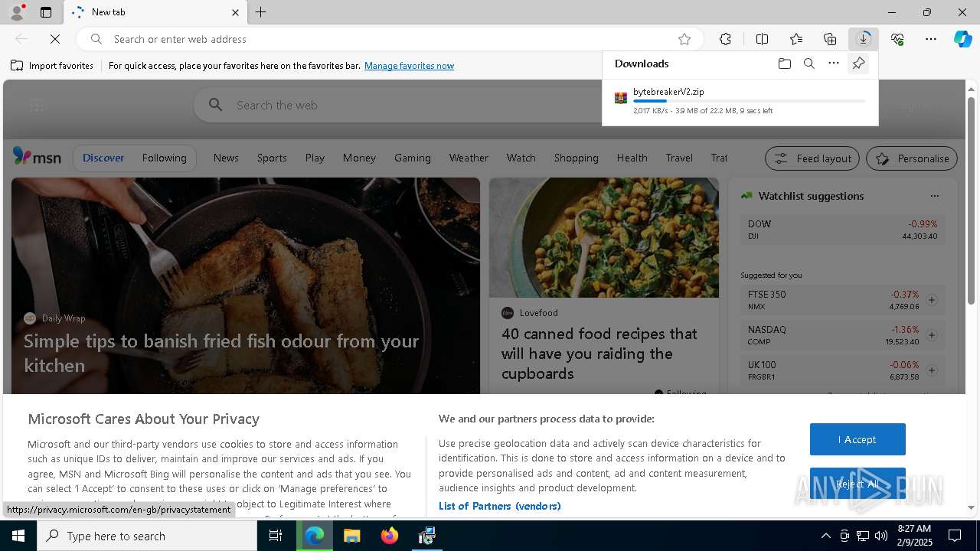
Task: Open Windows Start menu
Action: [18, 536]
